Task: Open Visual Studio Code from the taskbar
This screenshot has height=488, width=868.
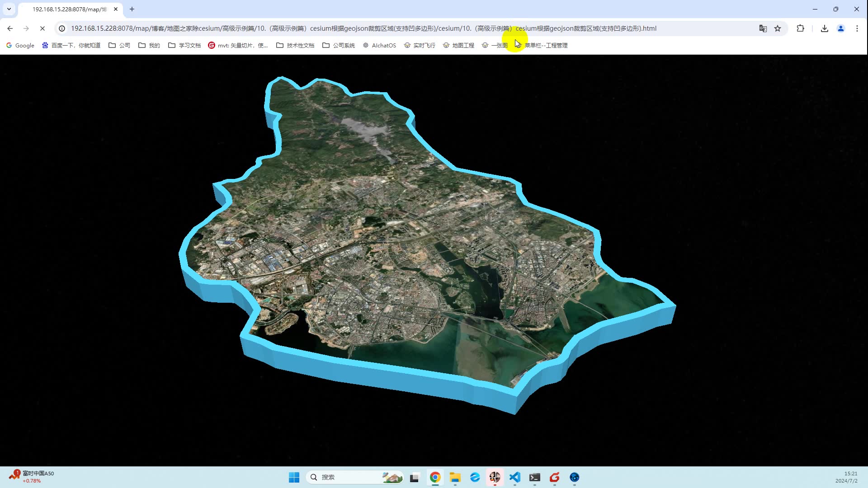Action: (514, 477)
